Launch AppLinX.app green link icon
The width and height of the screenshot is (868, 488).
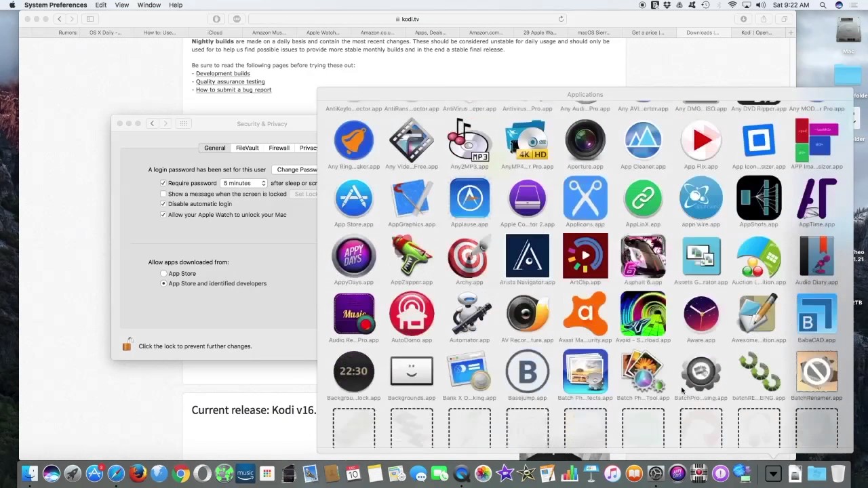point(643,199)
